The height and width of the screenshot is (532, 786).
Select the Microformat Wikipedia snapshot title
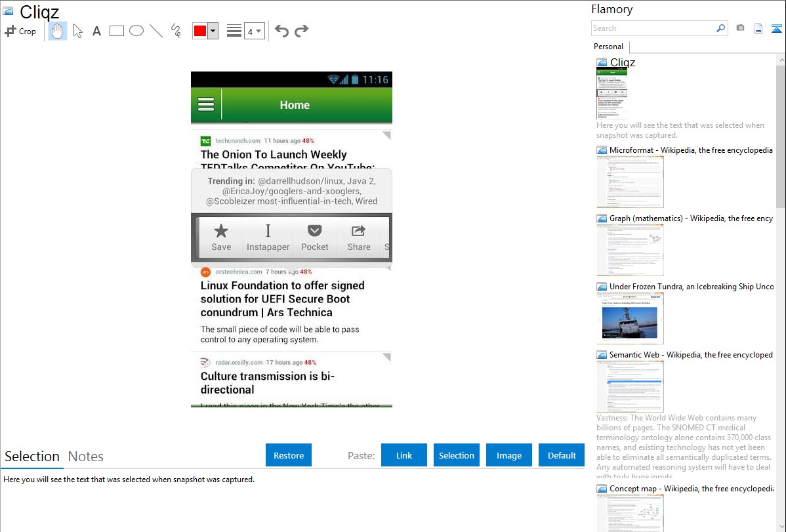tap(691, 150)
